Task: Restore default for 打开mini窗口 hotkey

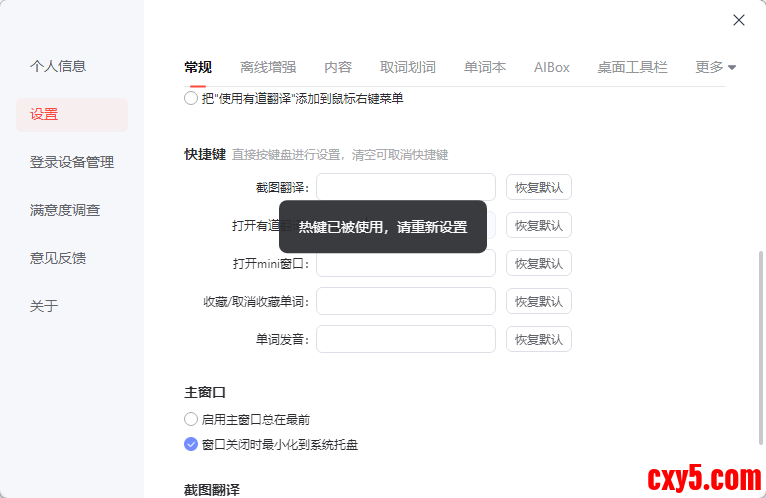Action: tap(539, 264)
